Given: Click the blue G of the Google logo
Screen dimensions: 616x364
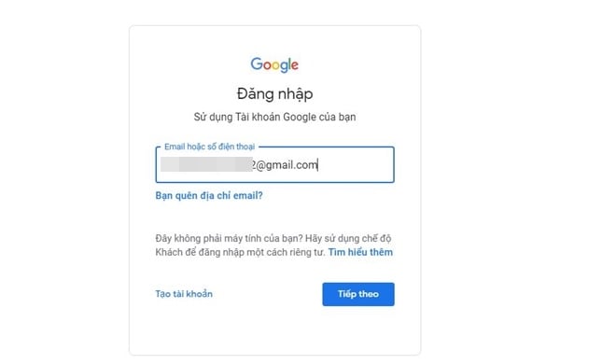Looking at the screenshot, I should (x=257, y=63).
